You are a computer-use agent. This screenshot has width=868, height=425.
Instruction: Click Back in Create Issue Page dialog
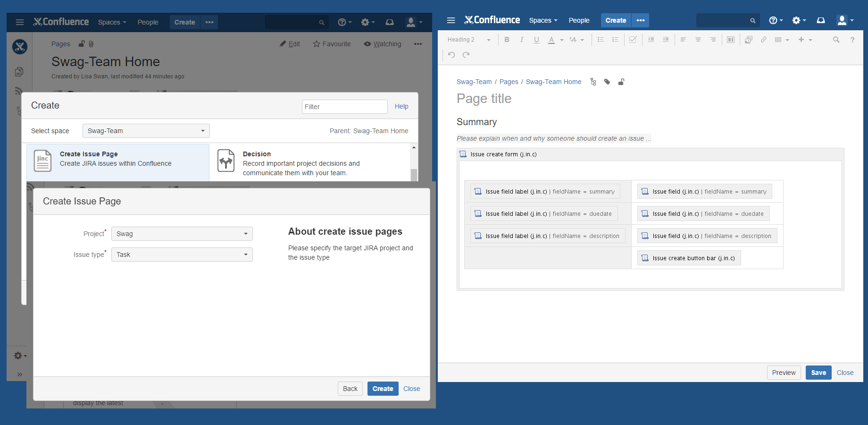pos(350,389)
